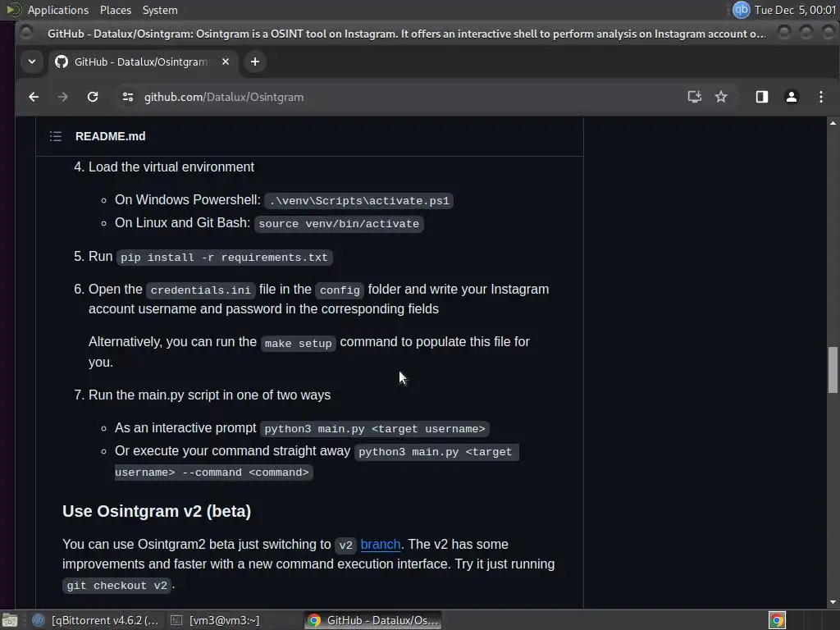Close the GitHub Osintgram browser tab
Screen dimensions: 840x630
point(226,62)
